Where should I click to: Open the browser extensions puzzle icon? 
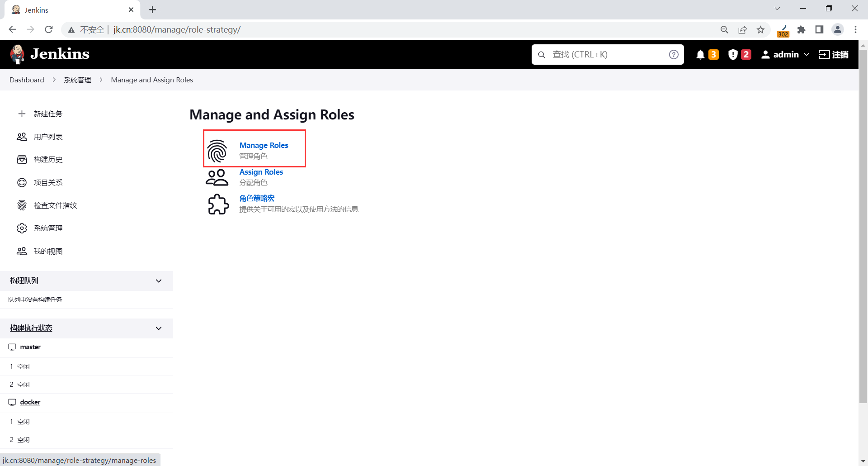[802, 29]
